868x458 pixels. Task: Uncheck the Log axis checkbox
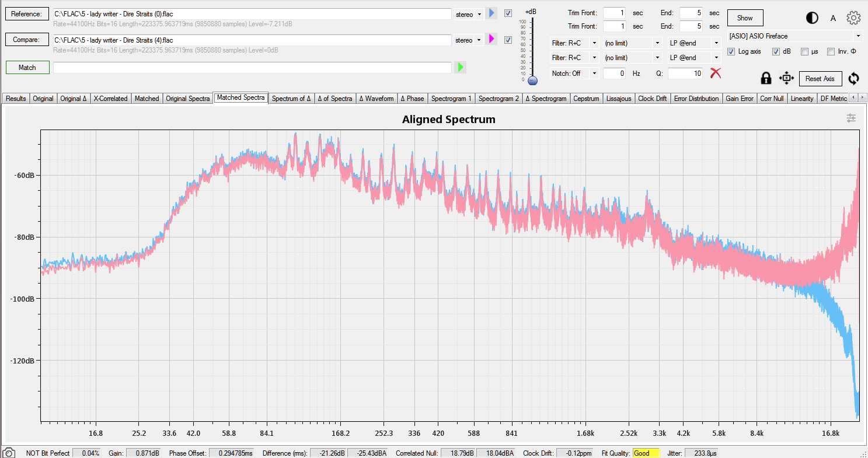tap(731, 51)
